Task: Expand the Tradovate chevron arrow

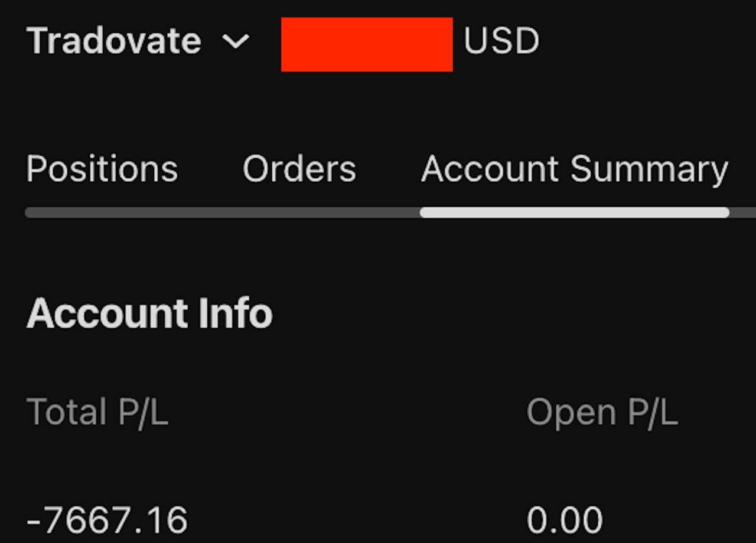Action: click(236, 42)
